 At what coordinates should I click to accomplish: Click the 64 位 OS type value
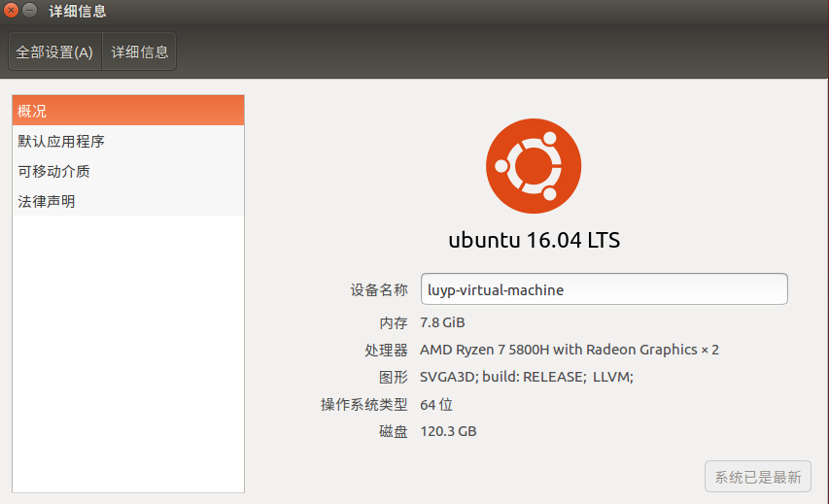pyautogui.click(x=436, y=405)
